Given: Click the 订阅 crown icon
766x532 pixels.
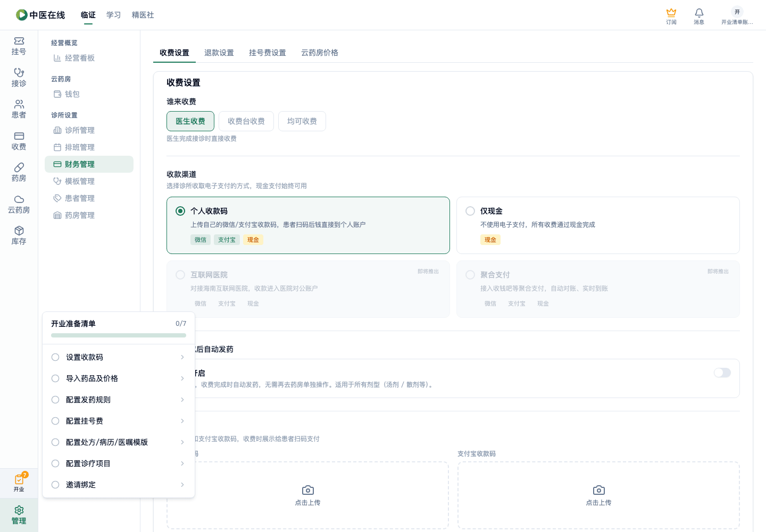Looking at the screenshot, I should click(671, 13).
